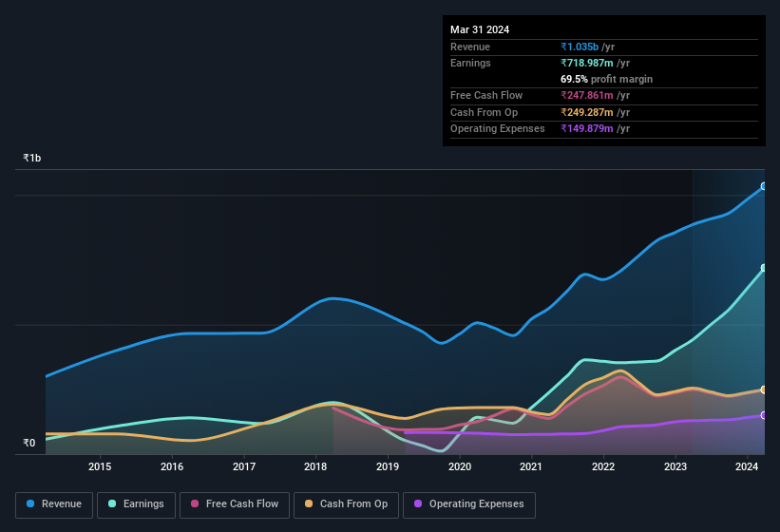Click the Revenue row label in tooltip
Screen dimensions: 780x532
(x=470, y=47)
